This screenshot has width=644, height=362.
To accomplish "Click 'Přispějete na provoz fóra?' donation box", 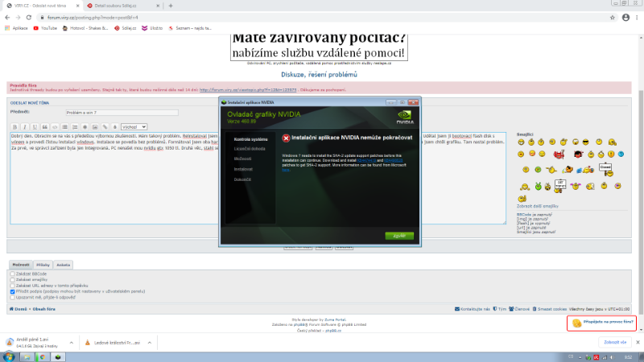I will [601, 323].
